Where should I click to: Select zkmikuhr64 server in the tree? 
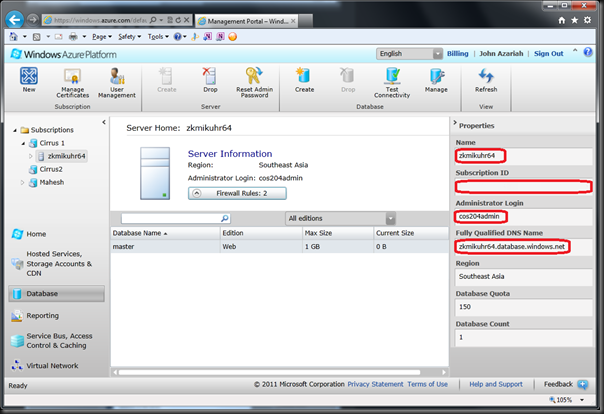click(x=62, y=156)
